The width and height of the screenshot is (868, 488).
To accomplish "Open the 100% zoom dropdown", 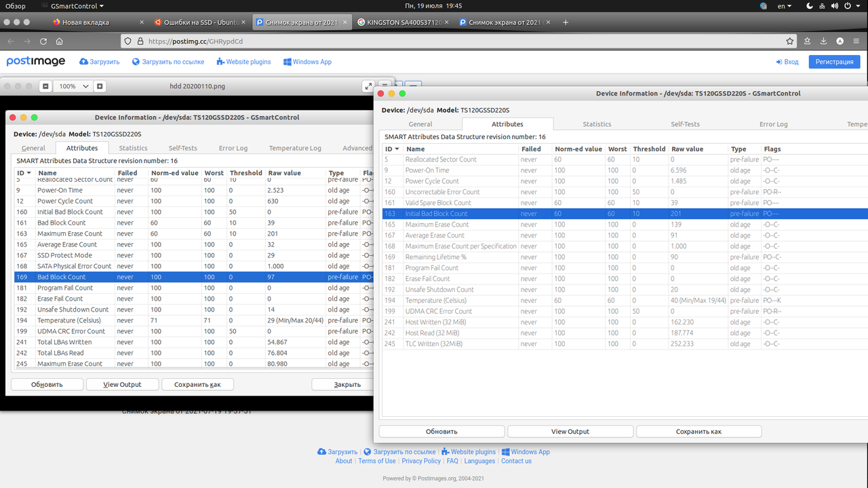I will (x=73, y=86).
